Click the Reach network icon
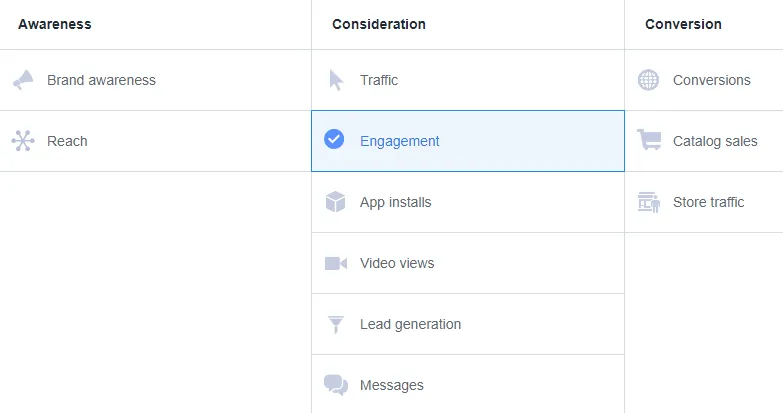 click(x=23, y=141)
